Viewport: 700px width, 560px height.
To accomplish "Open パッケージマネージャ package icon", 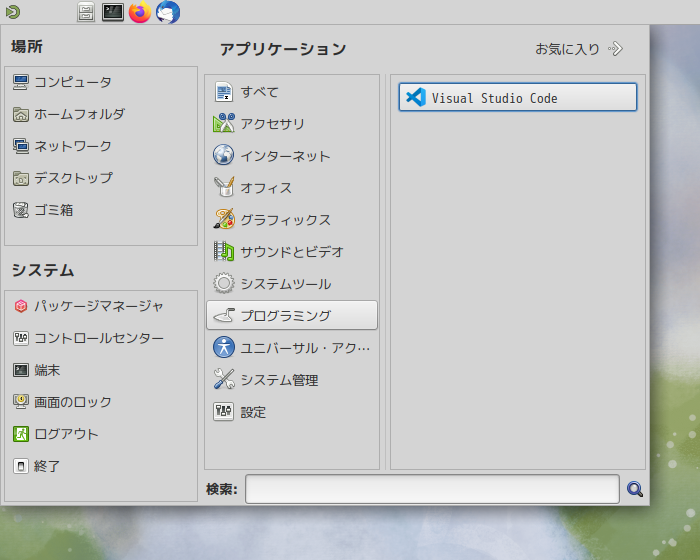I will 21,306.
